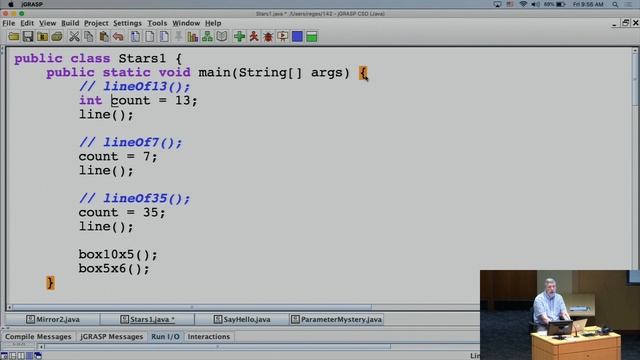Click the comment '// lineOf13();'
640x360 pixels.
[x=135, y=87]
